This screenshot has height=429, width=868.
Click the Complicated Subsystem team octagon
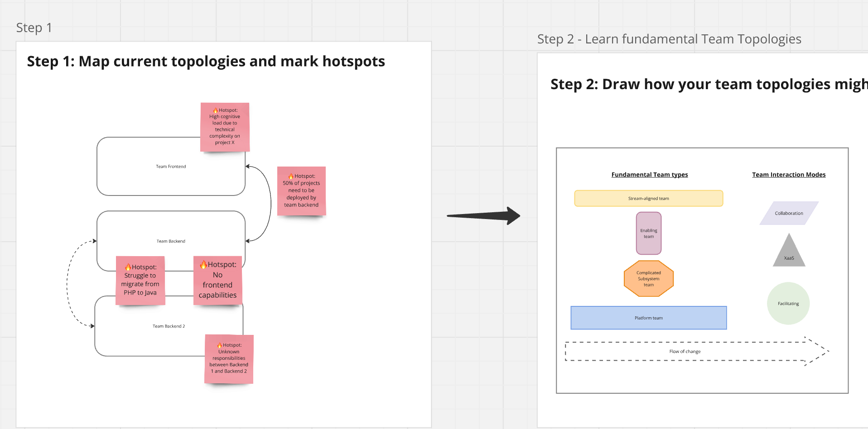(649, 279)
